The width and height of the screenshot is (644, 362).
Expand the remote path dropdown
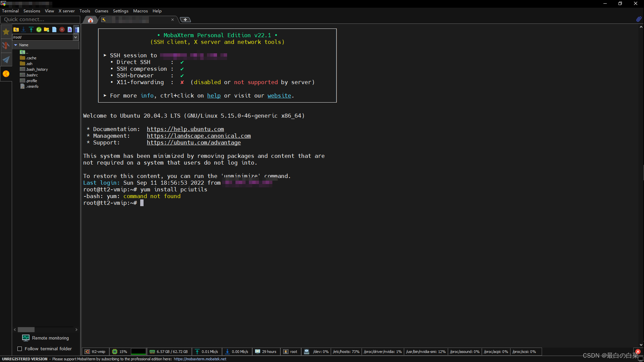click(76, 37)
